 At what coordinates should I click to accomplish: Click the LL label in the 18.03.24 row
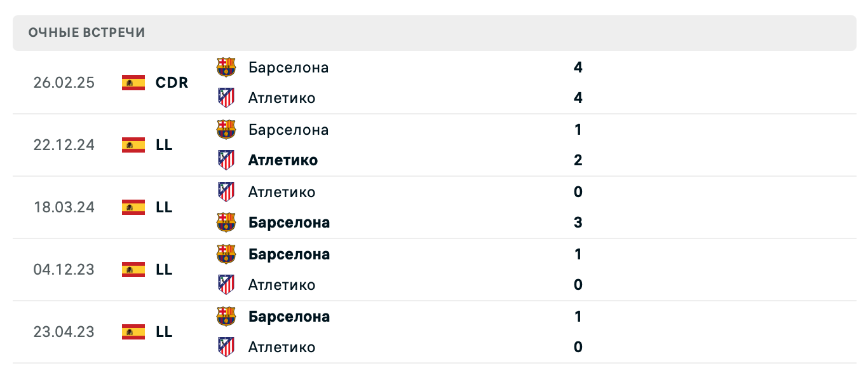coord(165,207)
